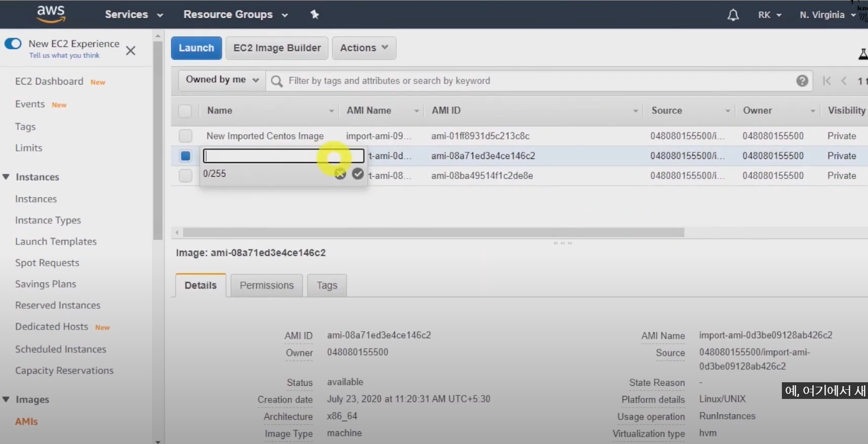This screenshot has height=444, width=868.
Task: Open the experiments flask icon
Action: click(x=863, y=54)
